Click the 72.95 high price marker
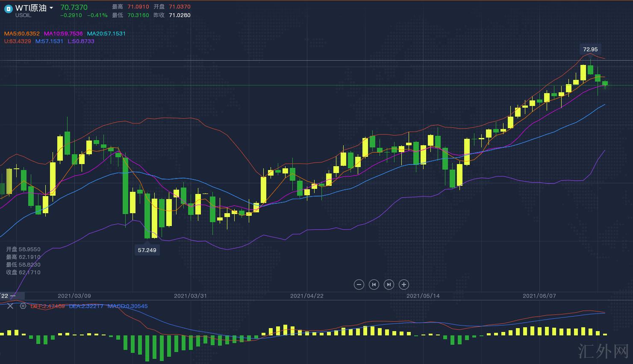The image size is (633, 364). (x=590, y=49)
